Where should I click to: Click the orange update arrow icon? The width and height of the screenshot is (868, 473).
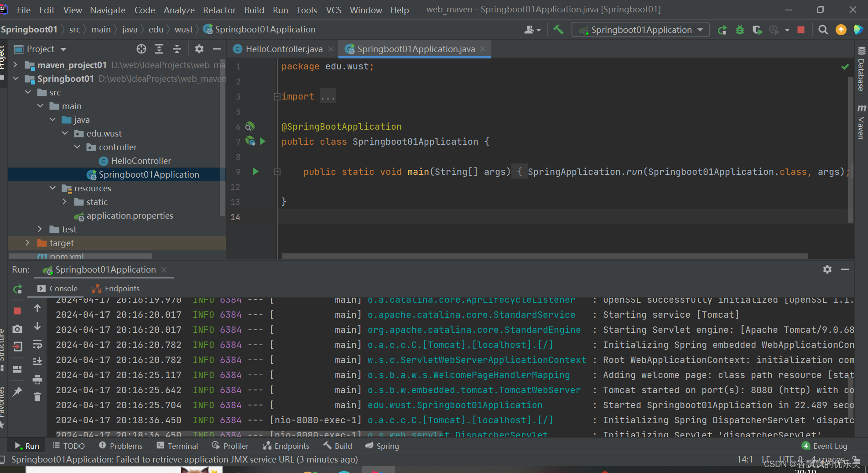click(x=841, y=30)
